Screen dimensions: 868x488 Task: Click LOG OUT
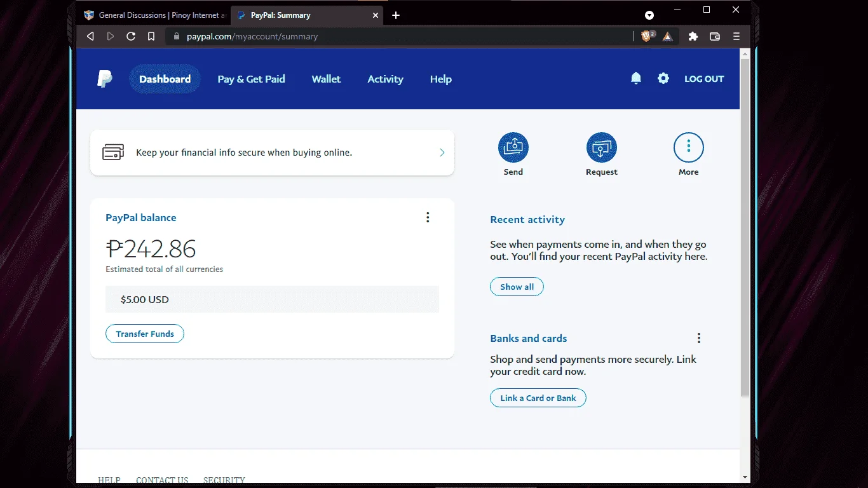[x=704, y=79]
